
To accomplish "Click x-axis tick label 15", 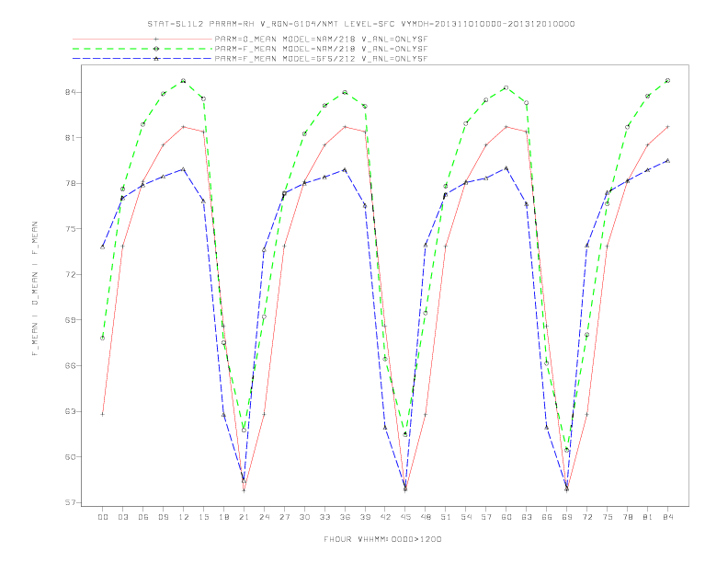I will (x=203, y=517).
